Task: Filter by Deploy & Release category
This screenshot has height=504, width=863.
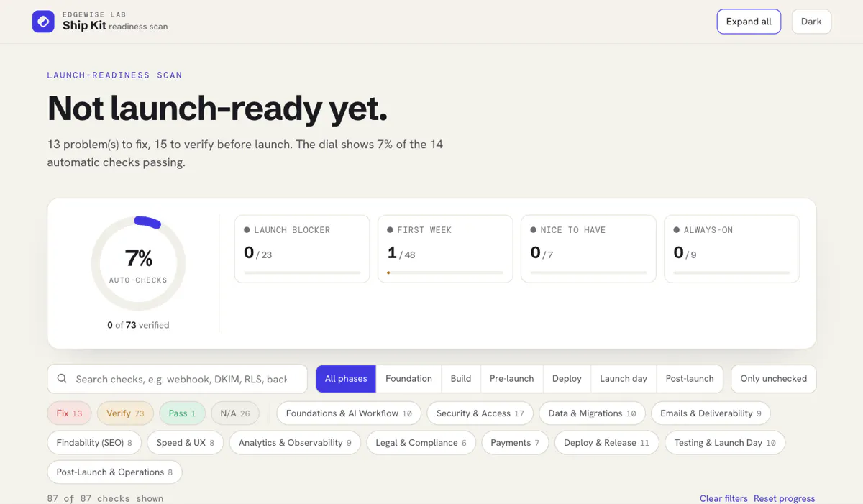Action: pos(606,443)
